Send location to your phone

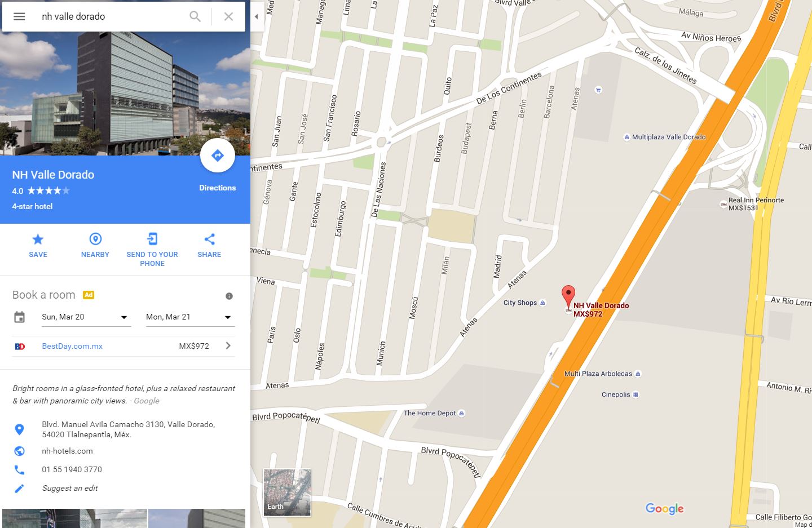152,250
